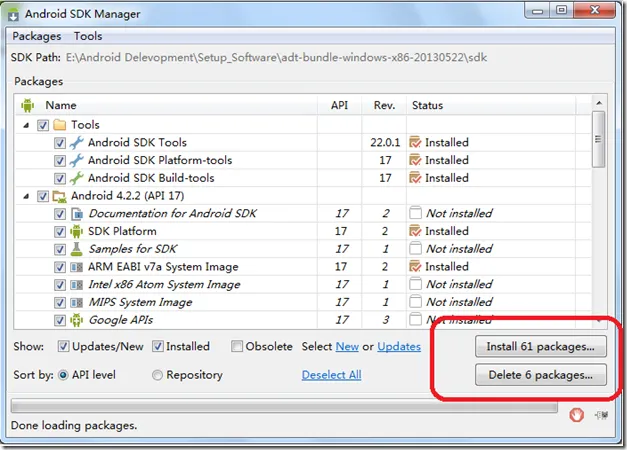Image resolution: width=627 pixels, height=450 pixels.
Task: Click the SDK Platform android robot icon
Action: point(76,231)
